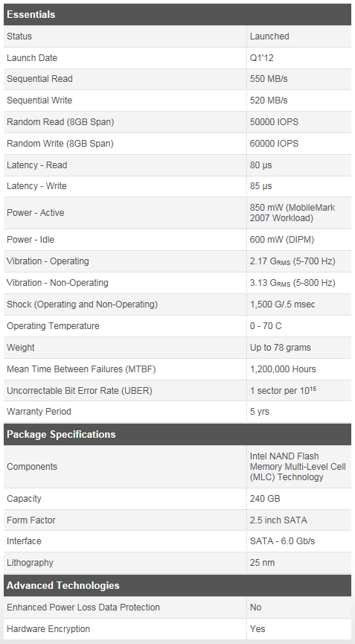The height and width of the screenshot is (644, 355).
Task: Select the Sequential Read 550 MB/s value
Action: tap(269, 79)
